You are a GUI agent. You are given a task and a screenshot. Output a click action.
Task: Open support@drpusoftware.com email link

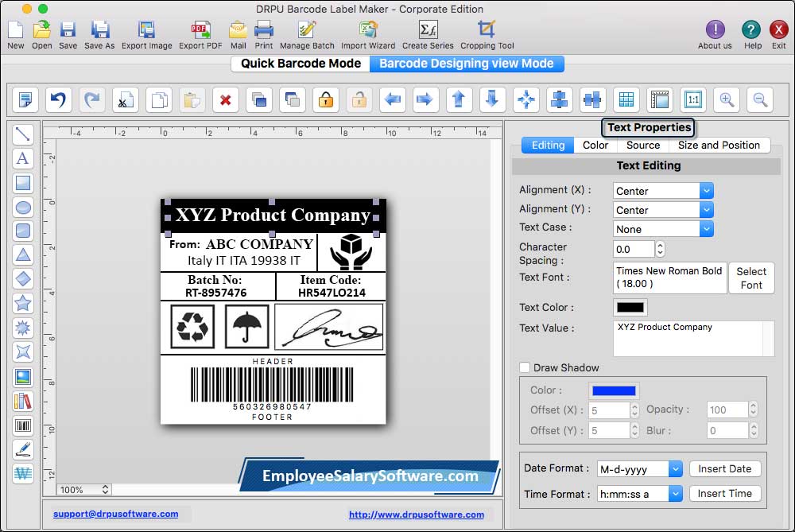[x=115, y=514]
